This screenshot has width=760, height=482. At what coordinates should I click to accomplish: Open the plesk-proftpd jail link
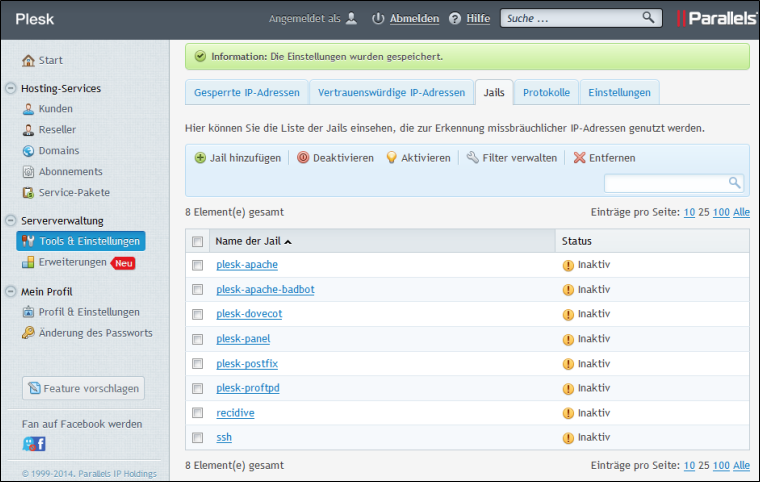(248, 388)
